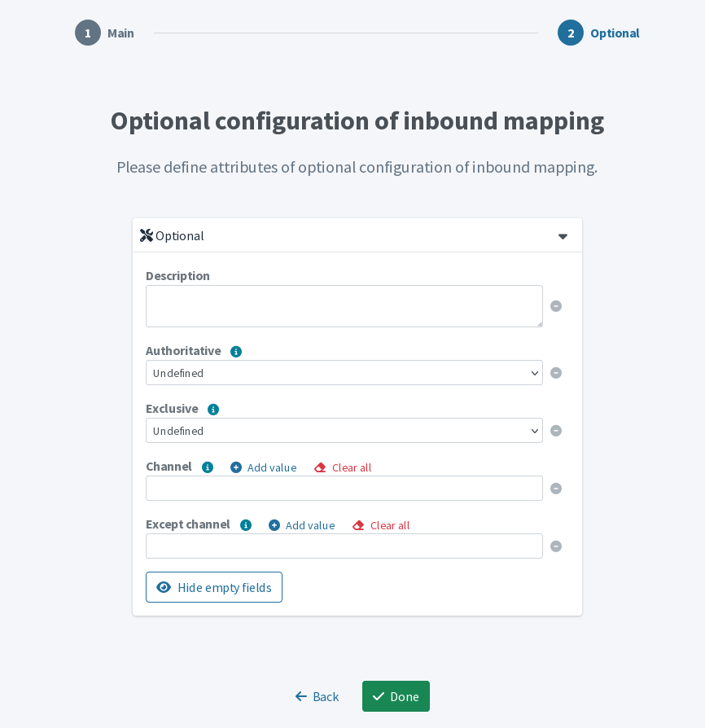Click the Except channel info icon
The height and width of the screenshot is (728, 705).
click(x=246, y=525)
